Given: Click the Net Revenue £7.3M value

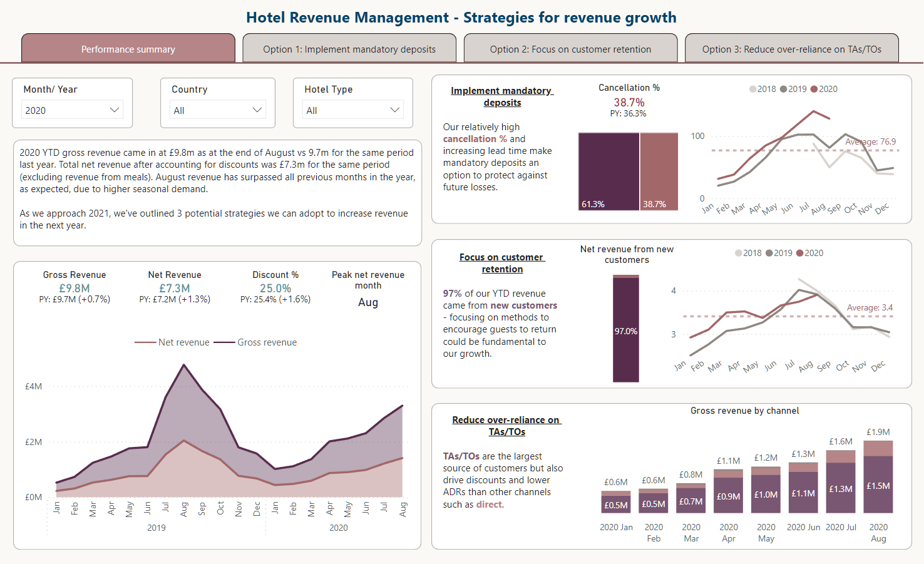Looking at the screenshot, I should (175, 289).
